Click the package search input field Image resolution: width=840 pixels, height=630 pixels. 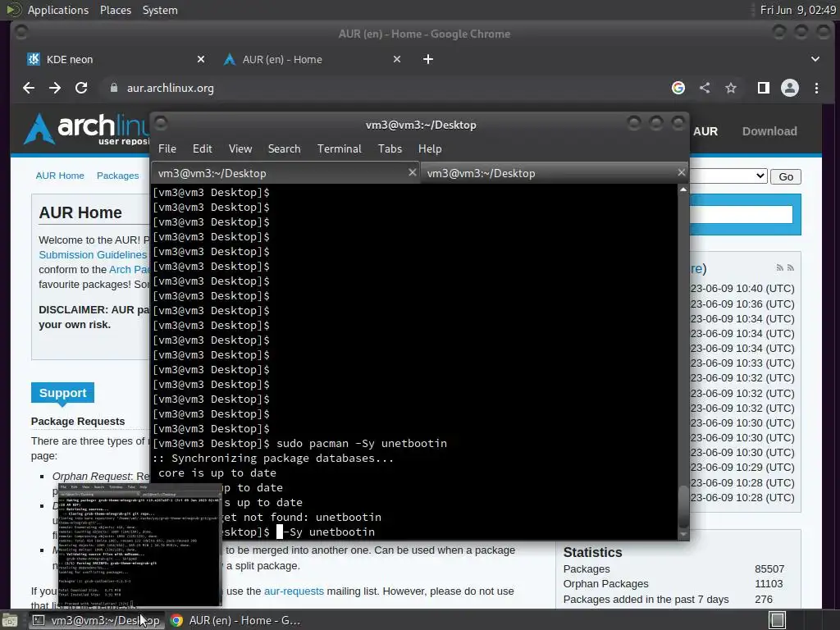(742, 214)
